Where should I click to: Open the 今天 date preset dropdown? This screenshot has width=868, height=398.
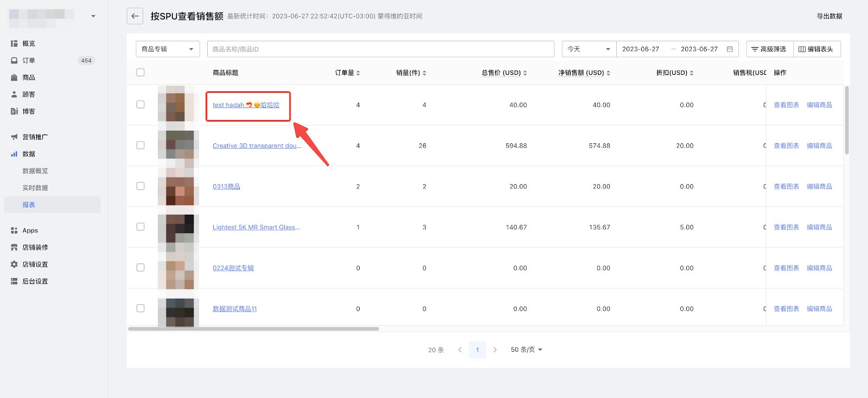(x=589, y=49)
